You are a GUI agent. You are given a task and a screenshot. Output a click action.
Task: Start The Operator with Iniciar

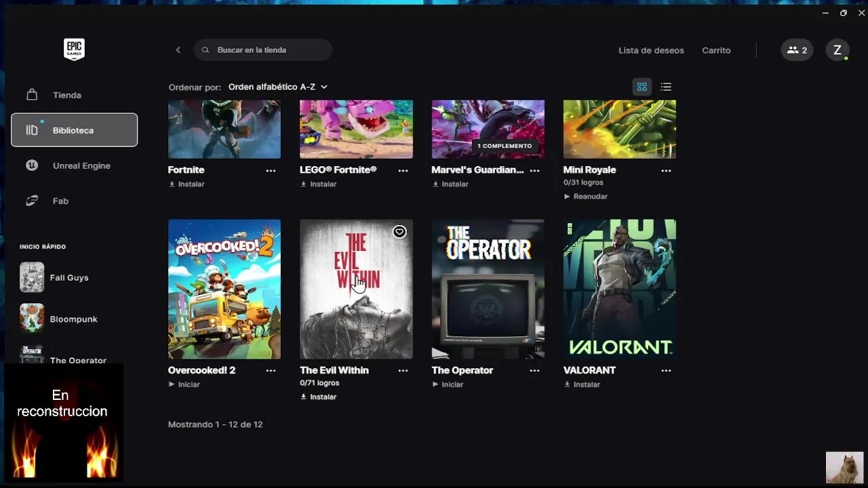tap(448, 384)
